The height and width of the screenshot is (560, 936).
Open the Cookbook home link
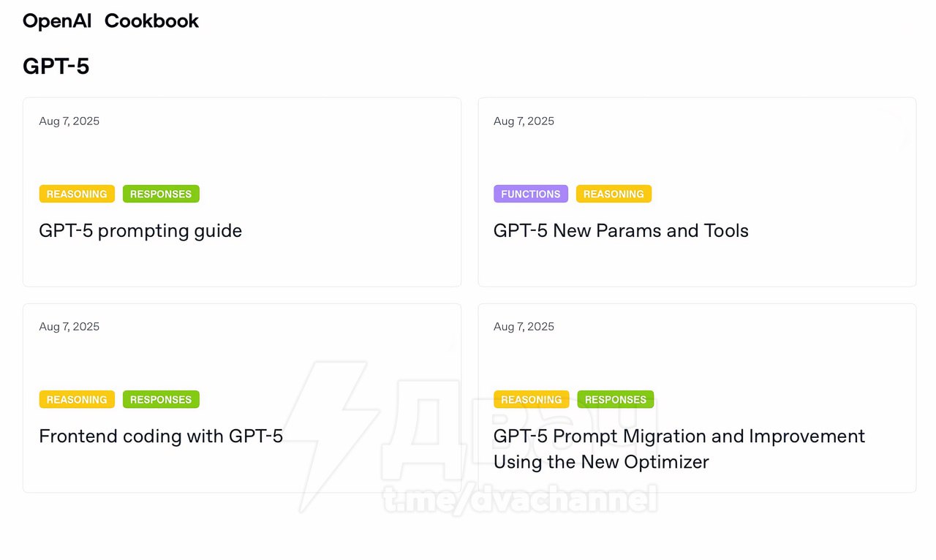click(151, 21)
